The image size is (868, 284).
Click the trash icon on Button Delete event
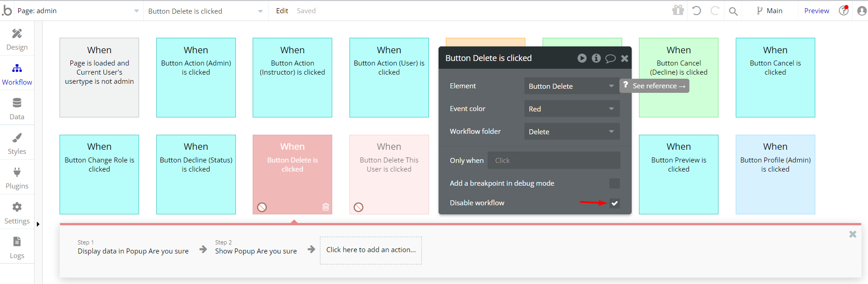pyautogui.click(x=325, y=207)
